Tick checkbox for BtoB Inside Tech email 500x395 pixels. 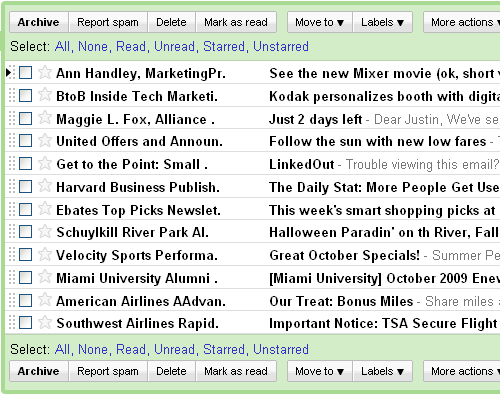tap(26, 96)
